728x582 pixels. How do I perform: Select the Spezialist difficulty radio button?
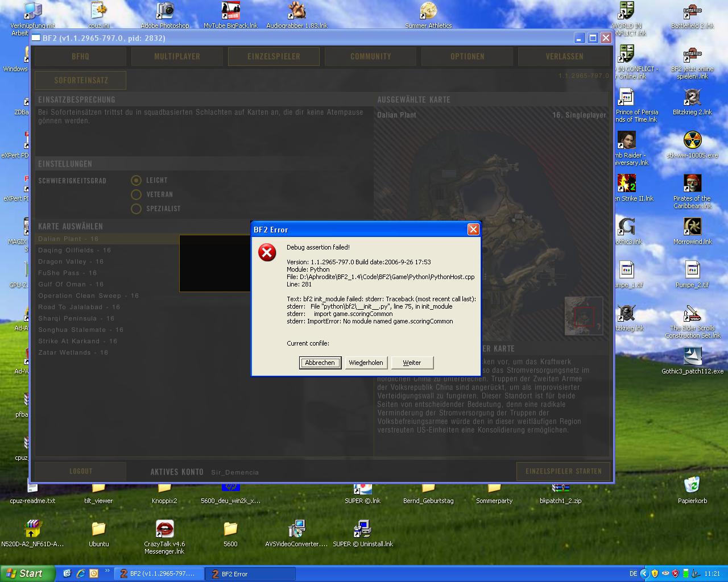(x=136, y=209)
